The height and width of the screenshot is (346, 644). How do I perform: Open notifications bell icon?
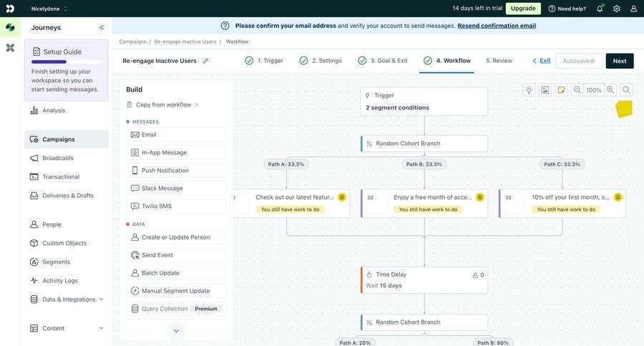(x=600, y=9)
